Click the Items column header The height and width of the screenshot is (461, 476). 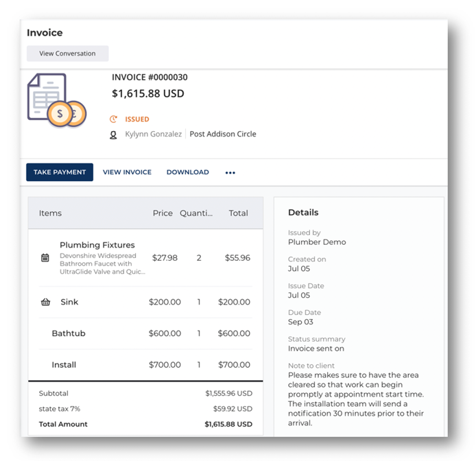[50, 213]
